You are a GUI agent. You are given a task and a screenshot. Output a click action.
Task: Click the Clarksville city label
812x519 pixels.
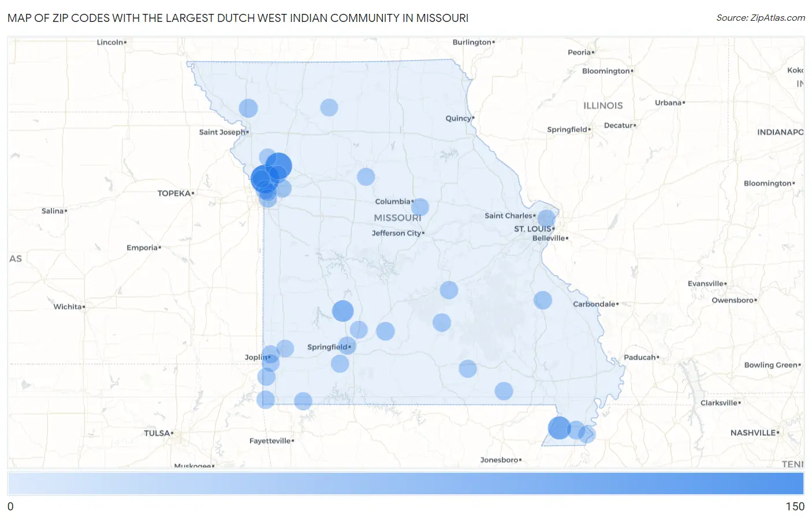click(719, 402)
